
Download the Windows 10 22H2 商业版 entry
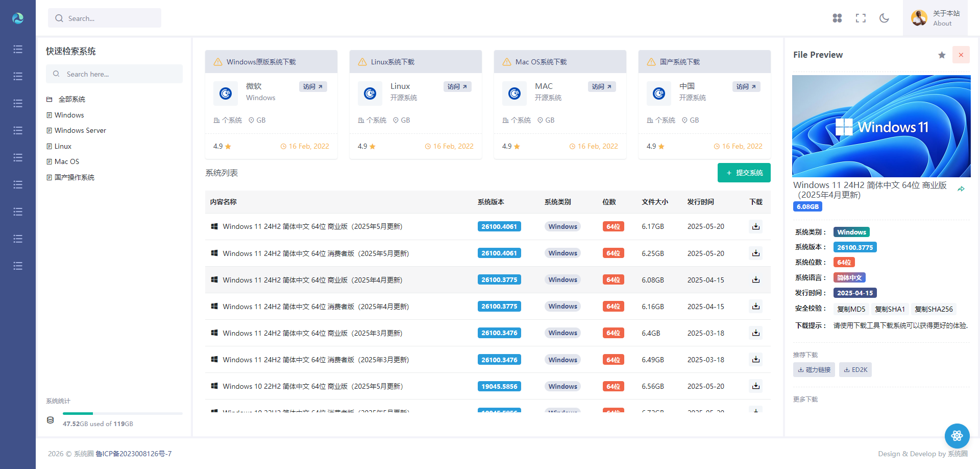point(756,386)
